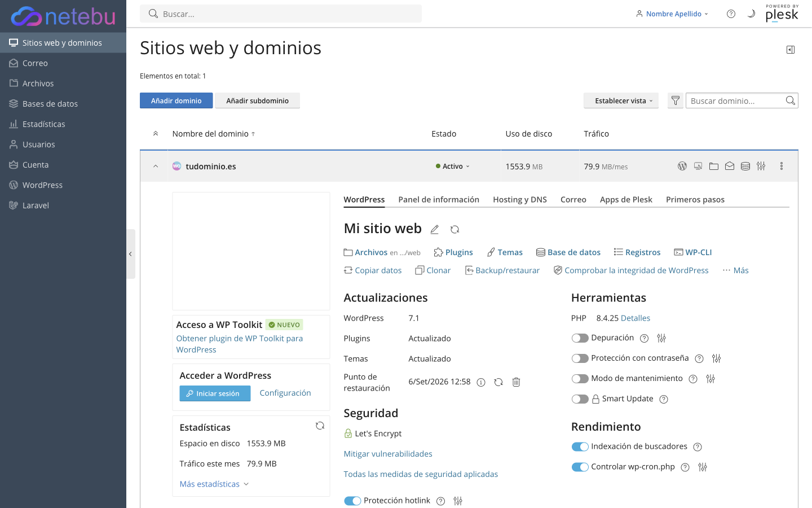Expand Más estadísticas
This screenshot has height=508, width=812.
pyautogui.click(x=214, y=484)
